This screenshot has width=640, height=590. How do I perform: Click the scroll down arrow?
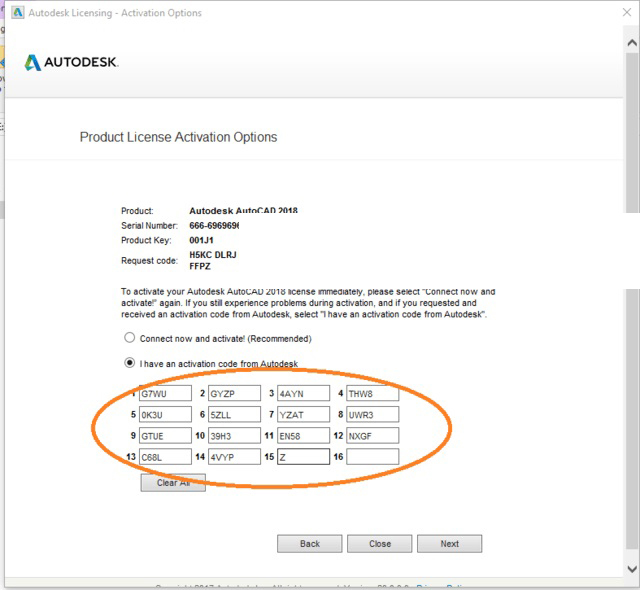(632, 569)
